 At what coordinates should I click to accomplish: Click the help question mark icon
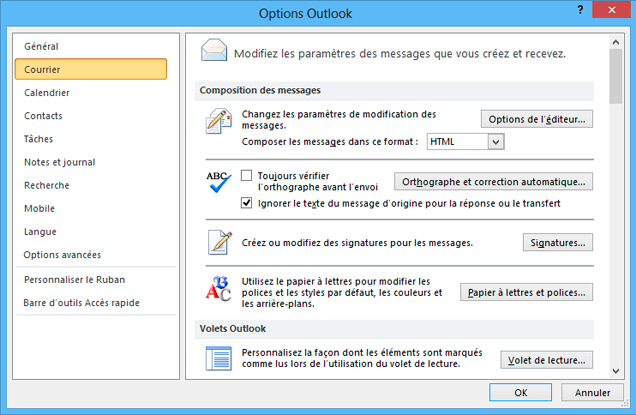[582, 11]
